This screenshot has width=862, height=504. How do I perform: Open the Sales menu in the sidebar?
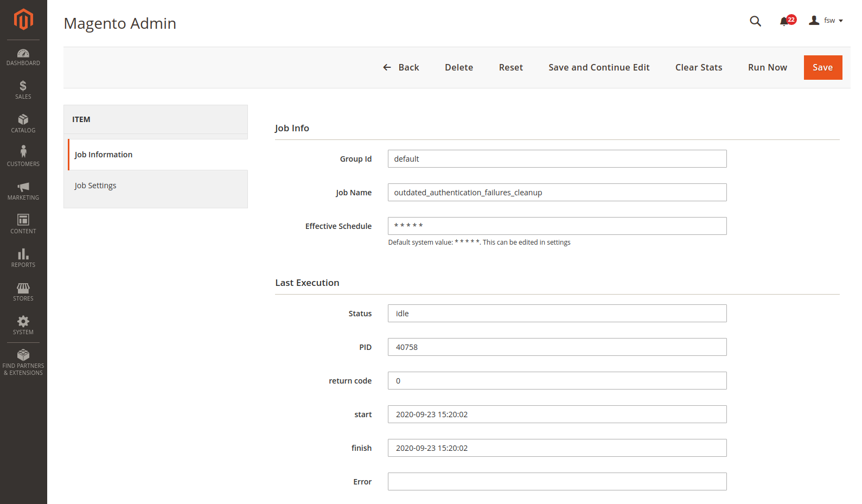pos(23,90)
